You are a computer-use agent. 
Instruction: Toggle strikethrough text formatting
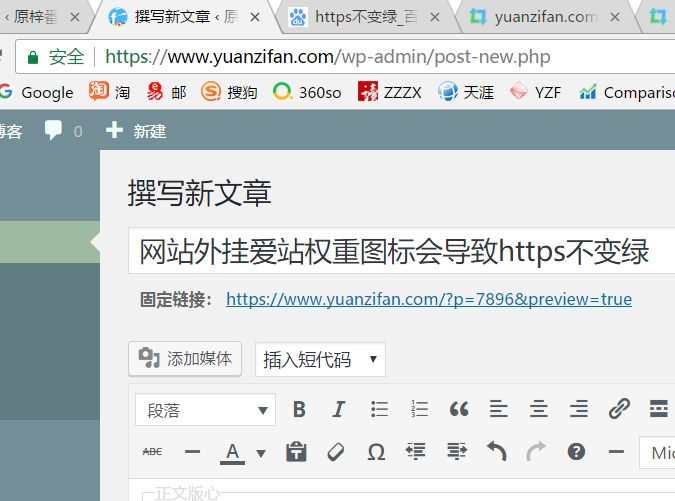tap(152, 452)
